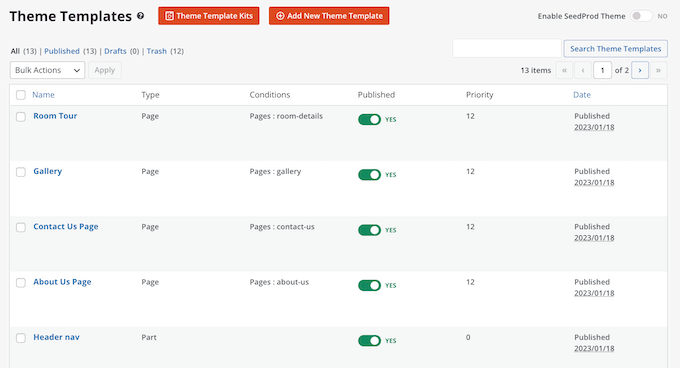
Task: Enable the SeedProd Theme switch
Action: (641, 16)
